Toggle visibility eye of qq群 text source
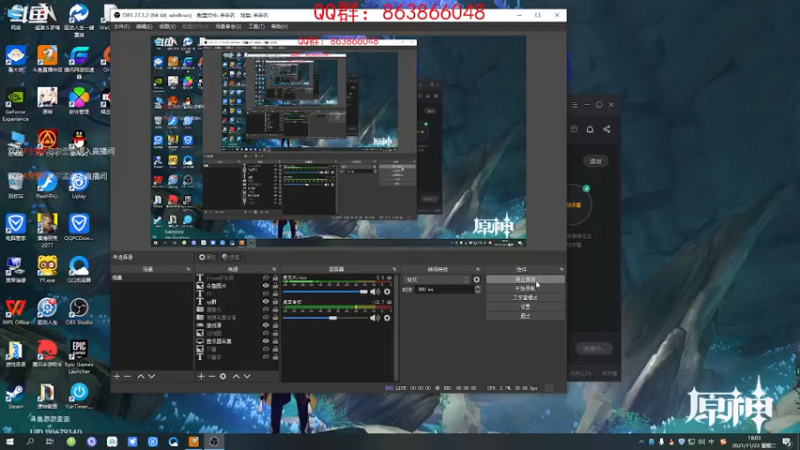 point(266,302)
